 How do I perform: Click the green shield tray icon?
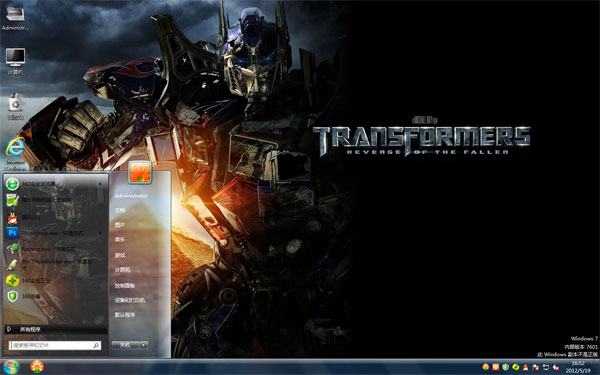click(x=505, y=367)
